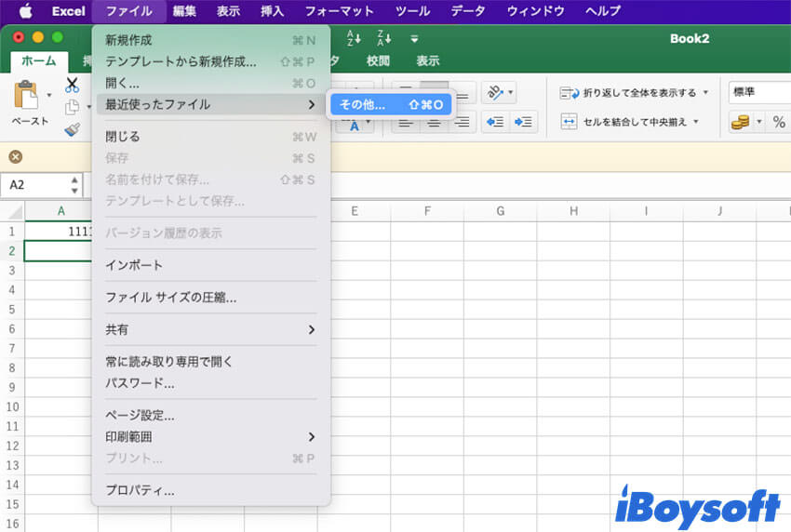Switch to the 表示 ribbon tab
The image size is (791, 532).
(428, 61)
